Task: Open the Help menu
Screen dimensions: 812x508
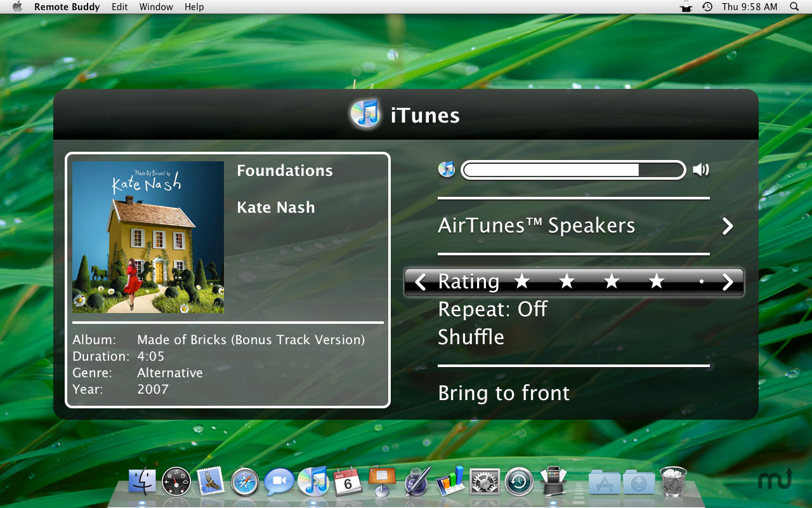Action: (194, 7)
